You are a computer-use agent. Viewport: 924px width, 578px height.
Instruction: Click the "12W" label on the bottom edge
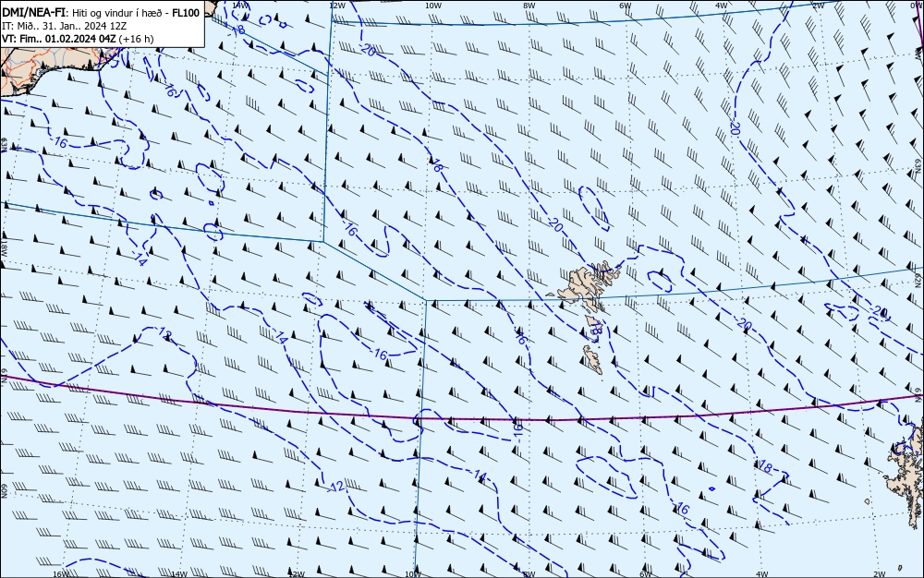[298, 574]
